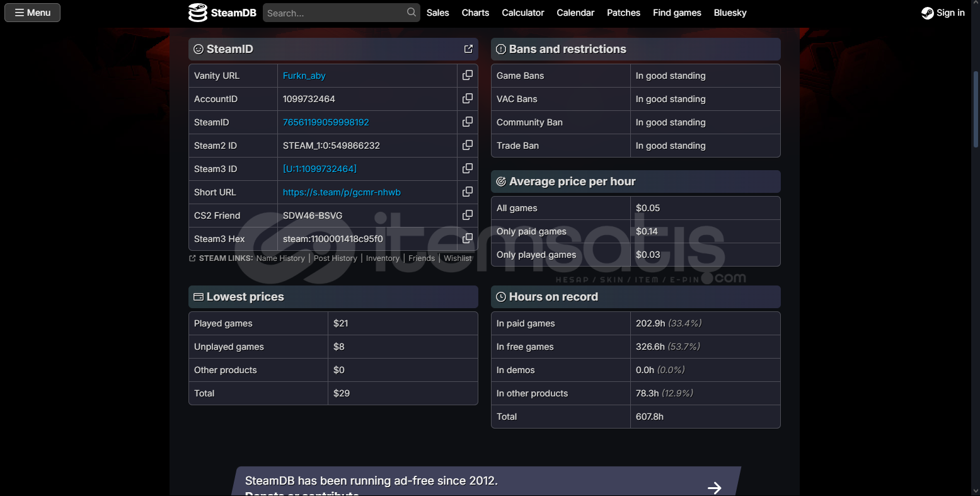
Task: Click the Steam icon beside Sign in
Action: 927,13
